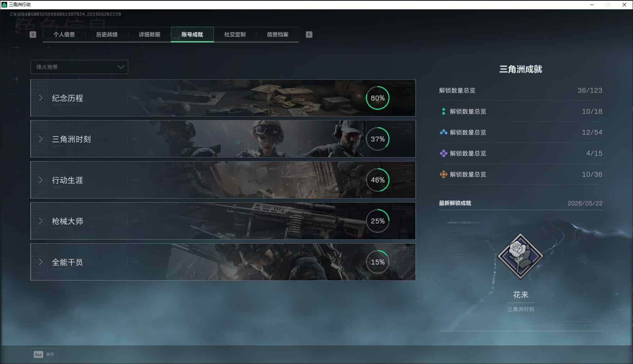This screenshot has width=633, height=364.
Task: Click the blue diamonds tier icon
Action: tap(443, 132)
